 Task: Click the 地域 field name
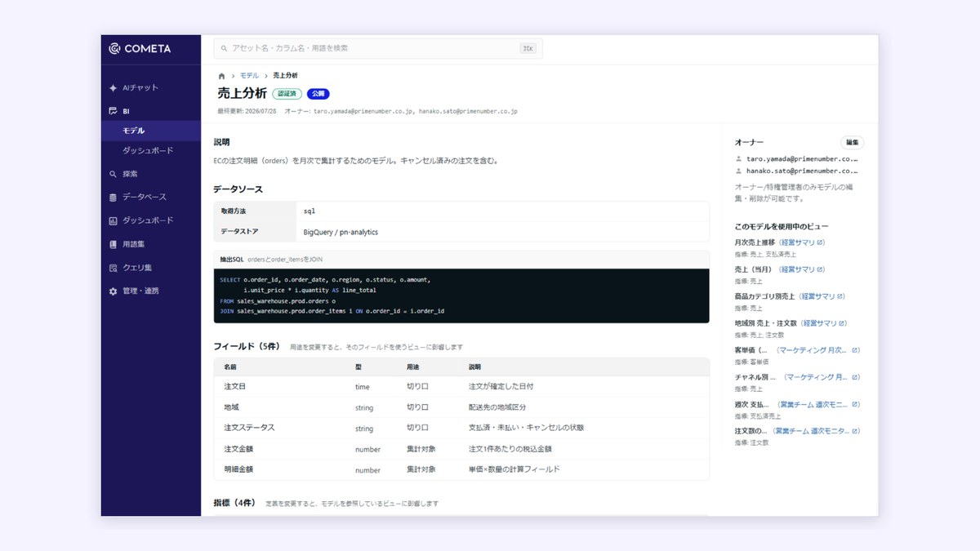point(231,407)
